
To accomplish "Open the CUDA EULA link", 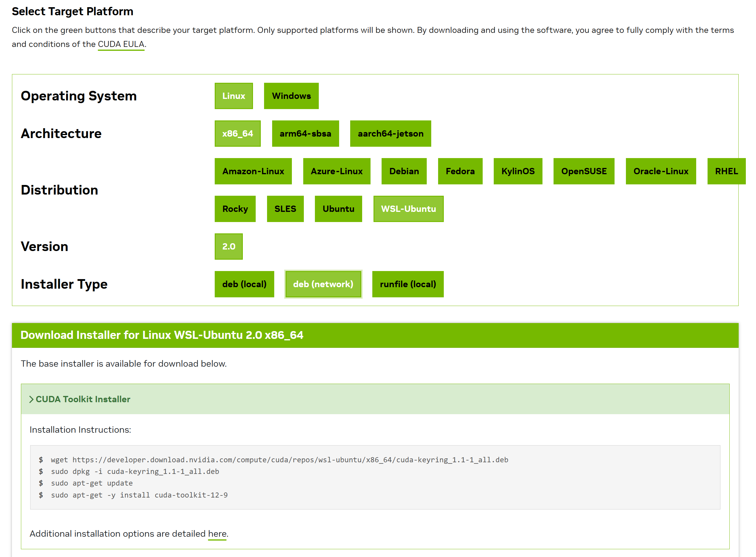I will click(121, 44).
